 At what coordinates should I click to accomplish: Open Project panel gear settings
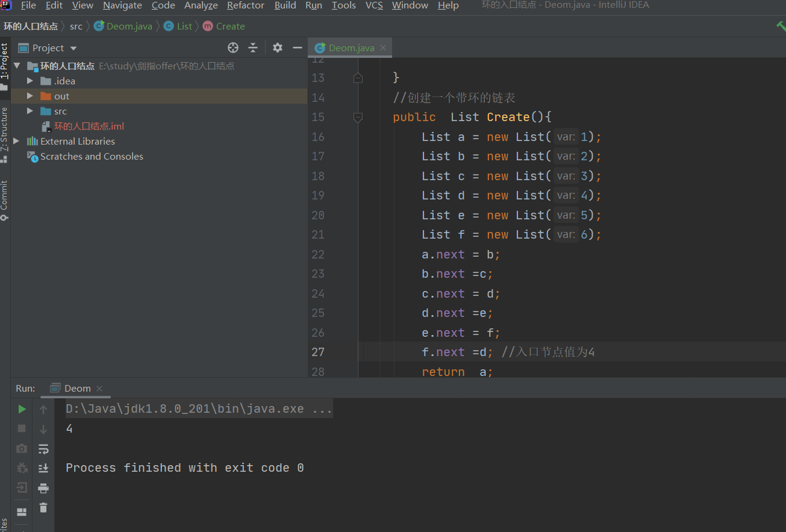click(x=277, y=48)
